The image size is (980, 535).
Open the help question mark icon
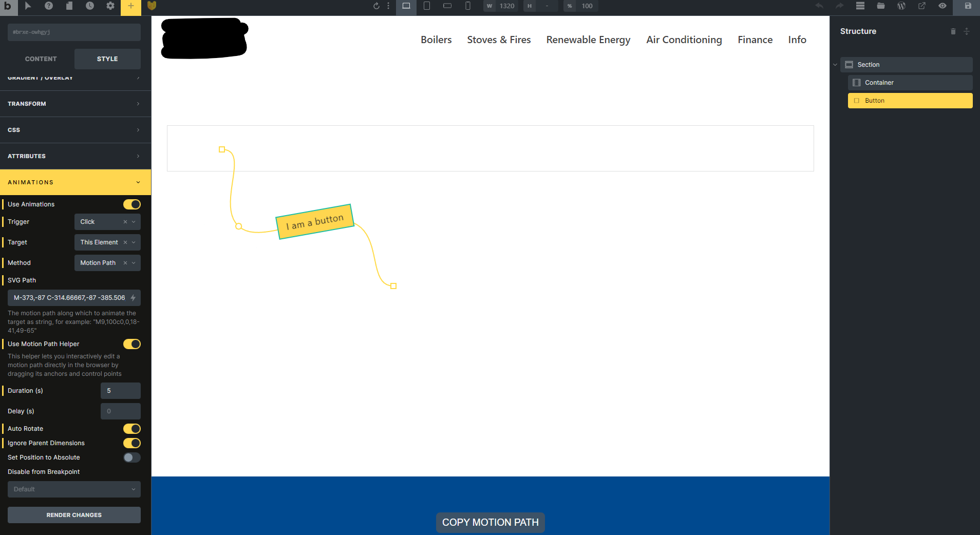[49, 6]
